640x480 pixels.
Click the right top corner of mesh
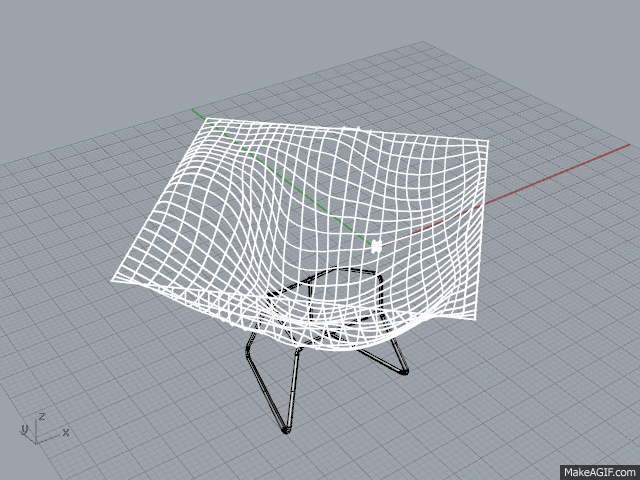[x=487, y=139]
